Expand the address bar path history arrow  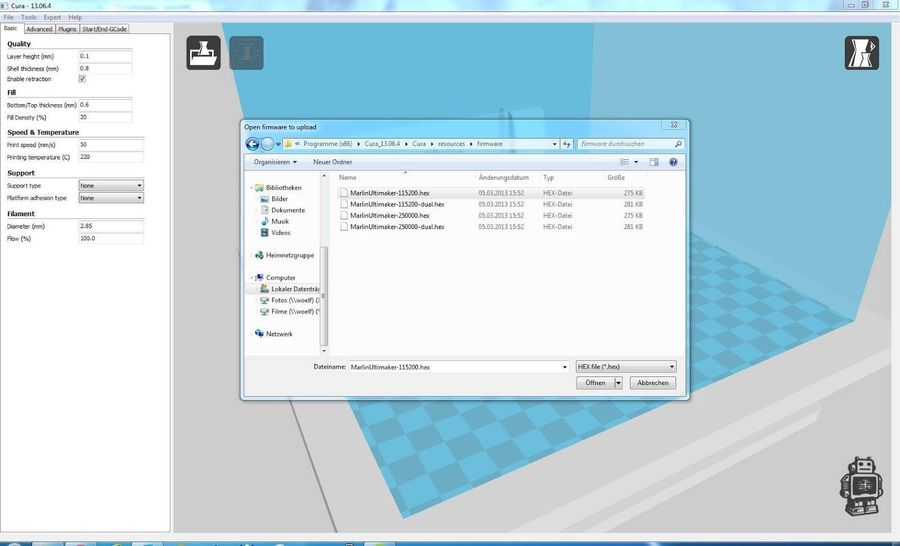(x=554, y=144)
